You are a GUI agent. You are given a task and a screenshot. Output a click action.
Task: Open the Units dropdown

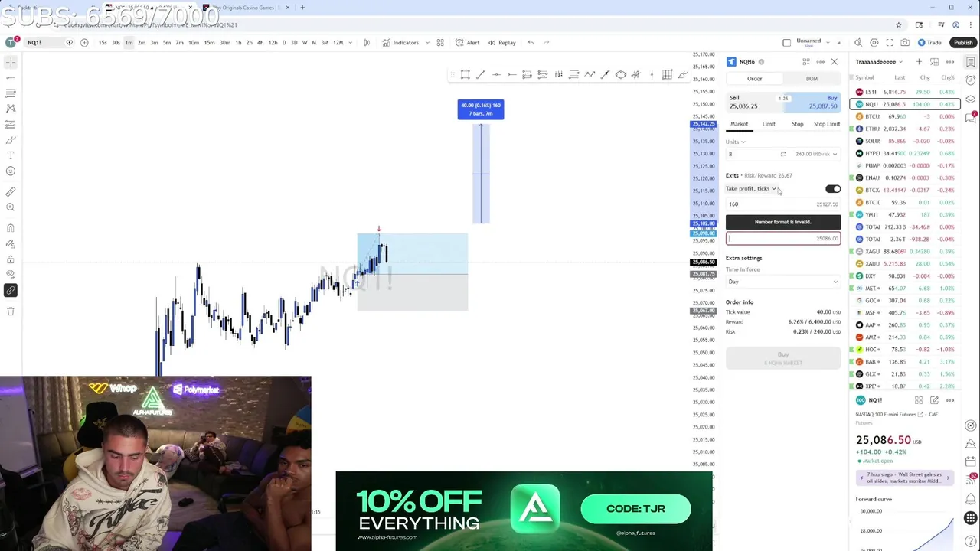point(736,142)
